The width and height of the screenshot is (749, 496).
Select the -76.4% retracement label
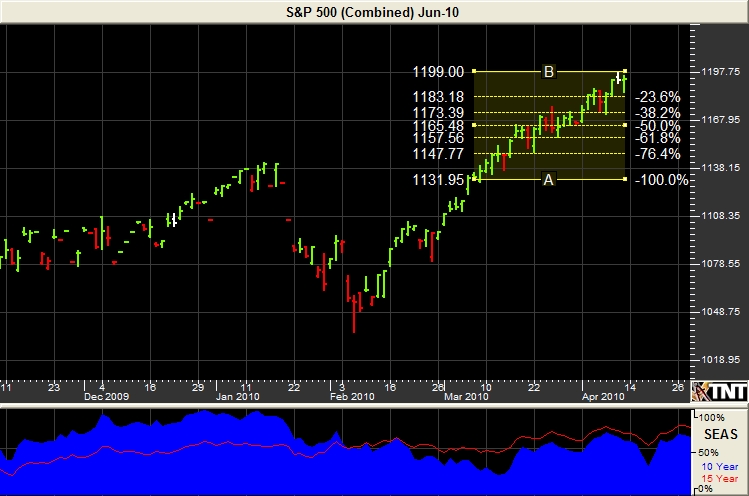coord(658,154)
